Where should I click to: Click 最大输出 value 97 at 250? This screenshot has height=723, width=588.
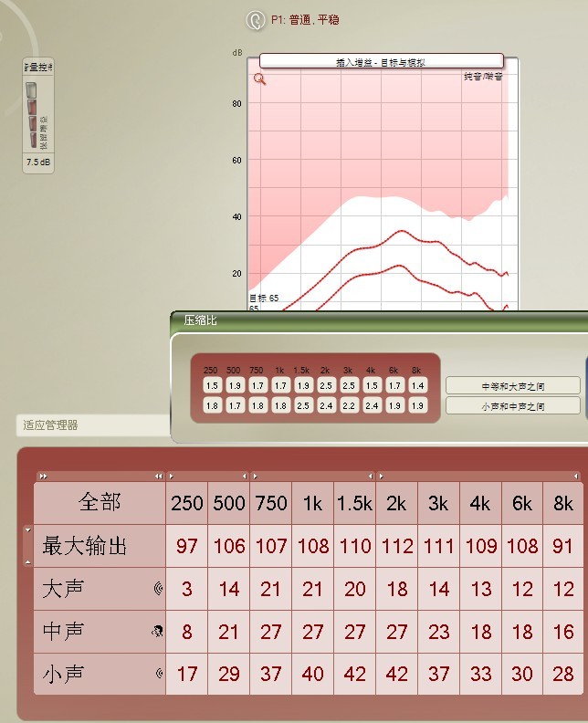(187, 546)
